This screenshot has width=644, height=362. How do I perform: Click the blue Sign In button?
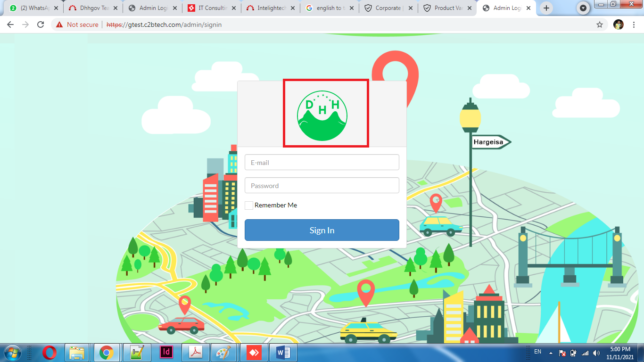pos(322,230)
